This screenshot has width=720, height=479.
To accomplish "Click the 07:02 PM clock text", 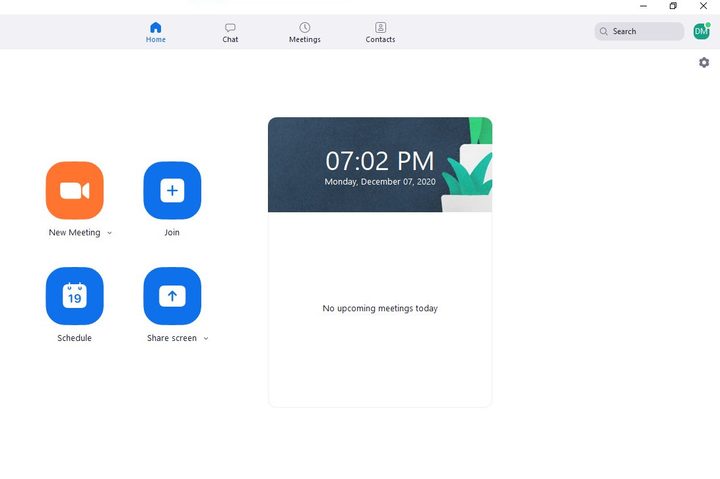I will 380,161.
